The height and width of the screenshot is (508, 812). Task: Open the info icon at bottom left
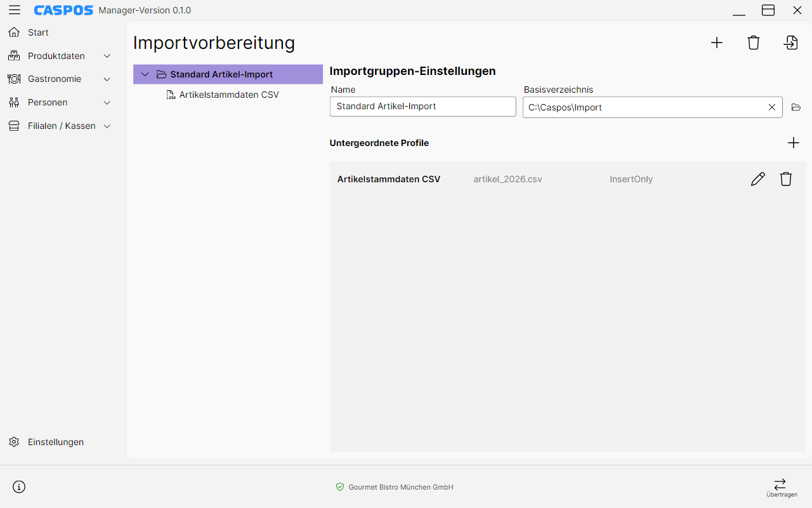[x=19, y=487]
